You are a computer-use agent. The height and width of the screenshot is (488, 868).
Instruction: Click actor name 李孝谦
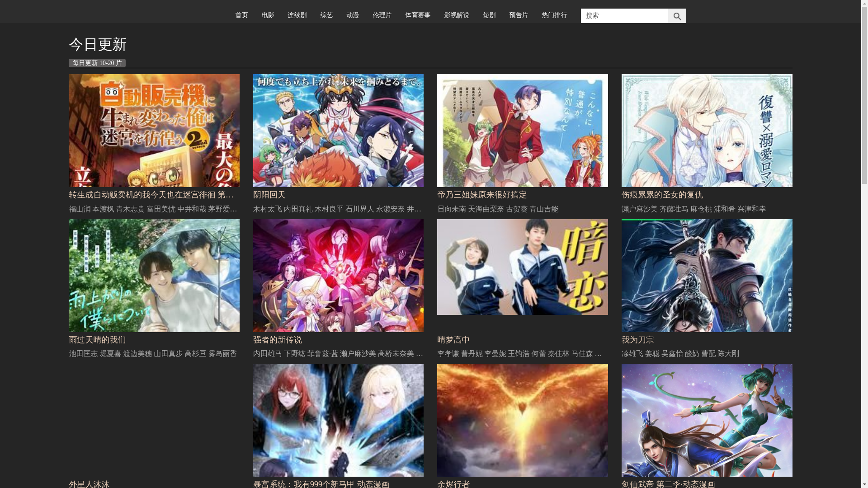448,354
